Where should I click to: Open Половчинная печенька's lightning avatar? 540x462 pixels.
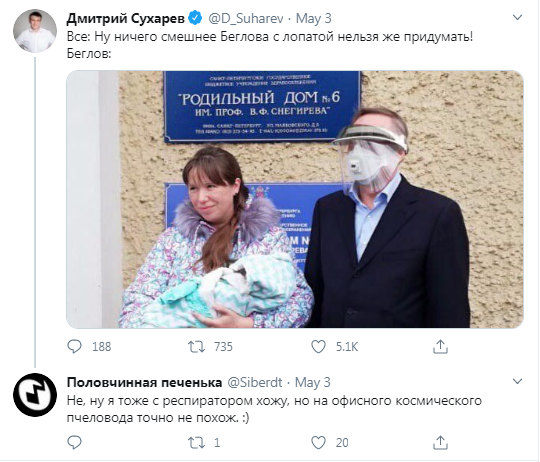(x=35, y=395)
